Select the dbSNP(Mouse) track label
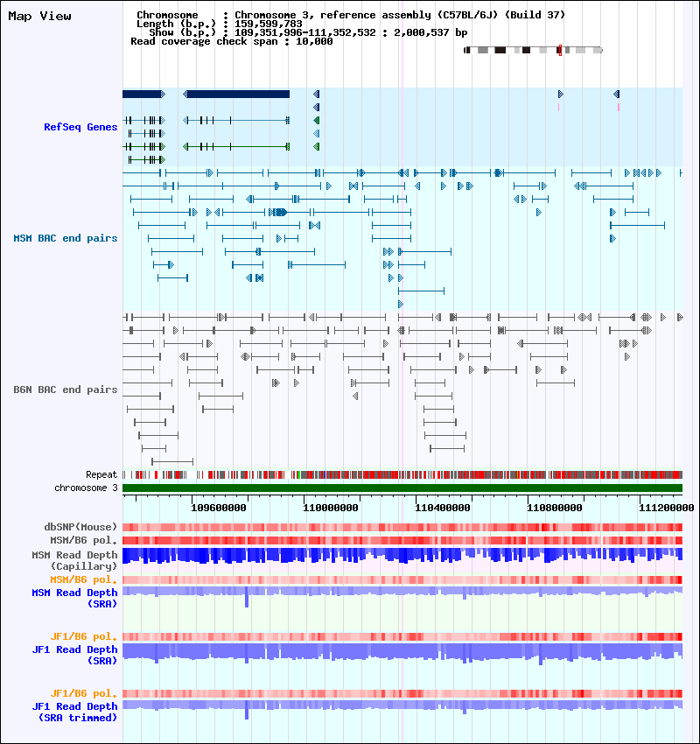Screen dimensions: 700x744 click(x=80, y=527)
